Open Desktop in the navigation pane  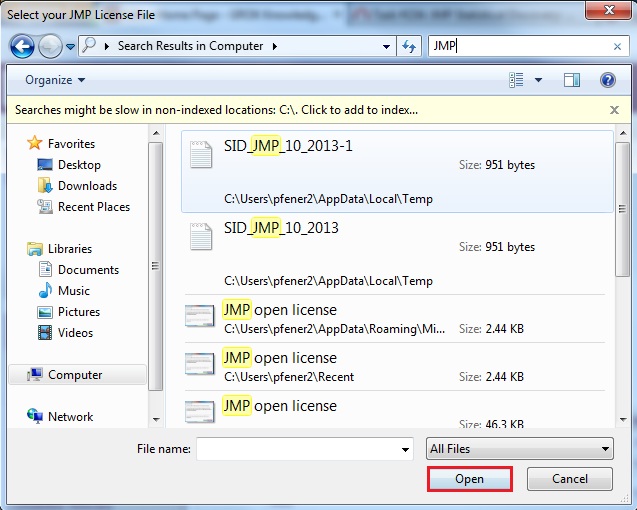click(x=69, y=165)
